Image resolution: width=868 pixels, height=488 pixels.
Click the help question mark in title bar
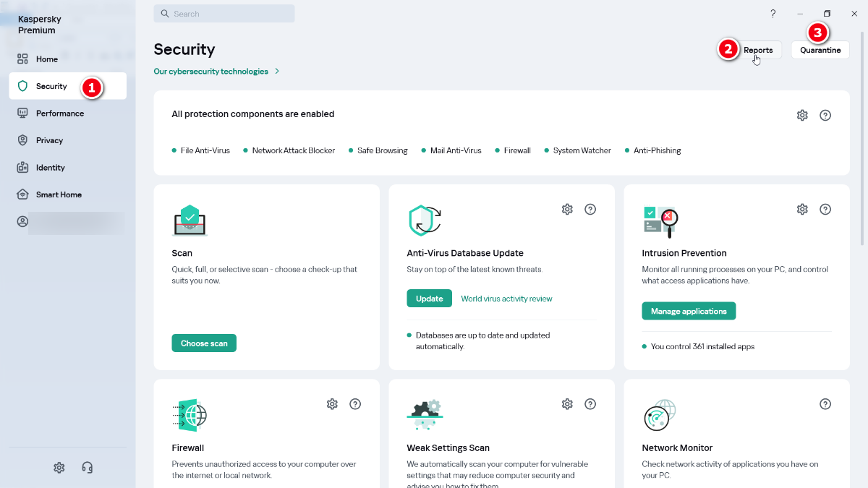point(773,14)
